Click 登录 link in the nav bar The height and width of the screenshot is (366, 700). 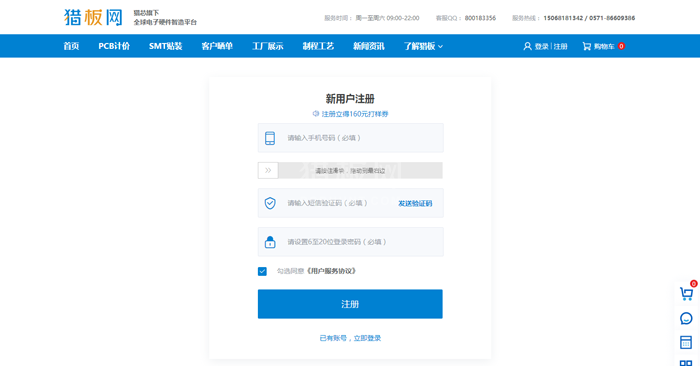542,46
